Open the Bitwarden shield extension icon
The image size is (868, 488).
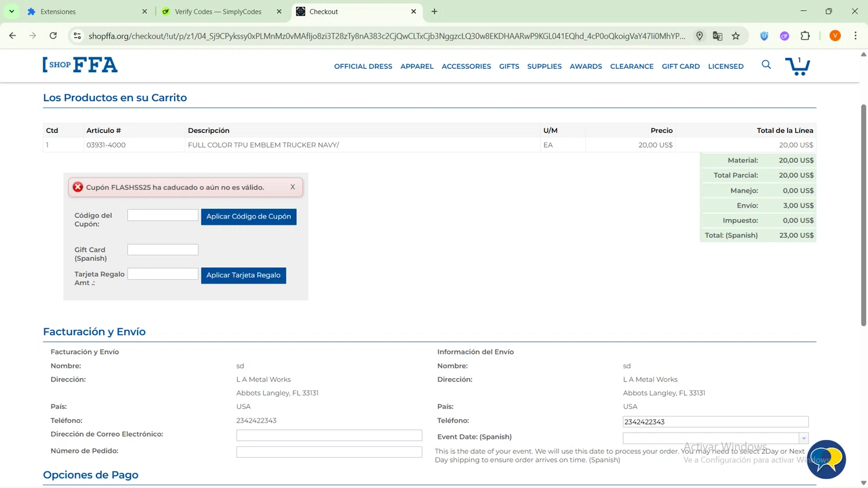(x=764, y=36)
